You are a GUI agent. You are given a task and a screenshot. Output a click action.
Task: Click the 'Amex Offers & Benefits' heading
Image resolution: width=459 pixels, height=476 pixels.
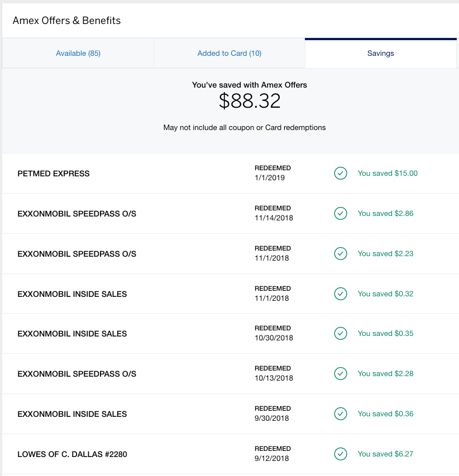point(66,21)
